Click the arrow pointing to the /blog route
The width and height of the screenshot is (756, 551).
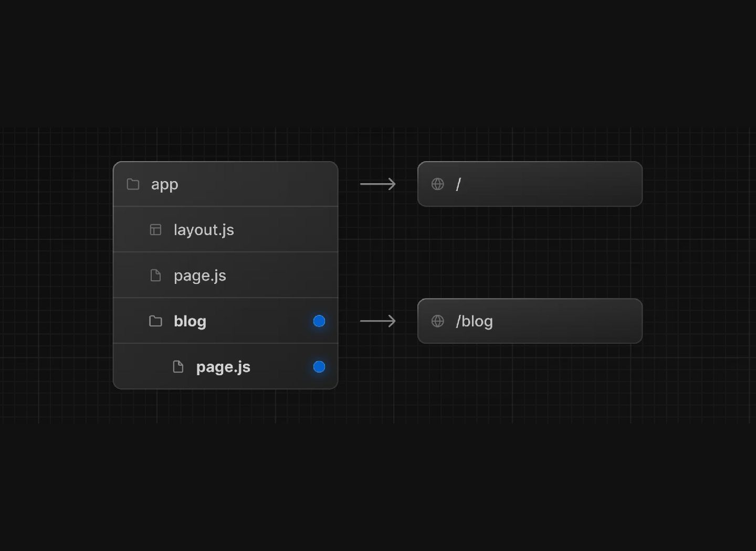pyautogui.click(x=377, y=321)
